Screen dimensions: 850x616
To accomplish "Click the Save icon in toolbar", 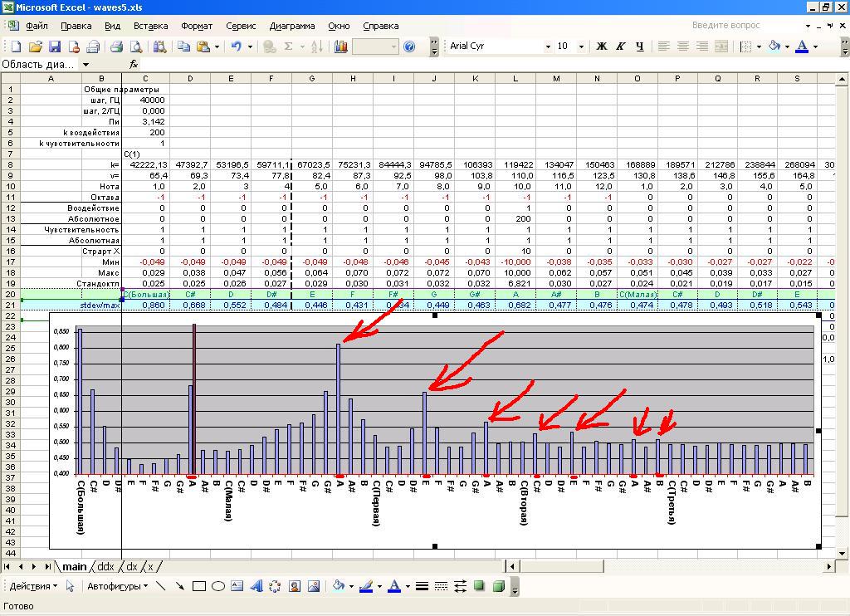I will coord(55,46).
